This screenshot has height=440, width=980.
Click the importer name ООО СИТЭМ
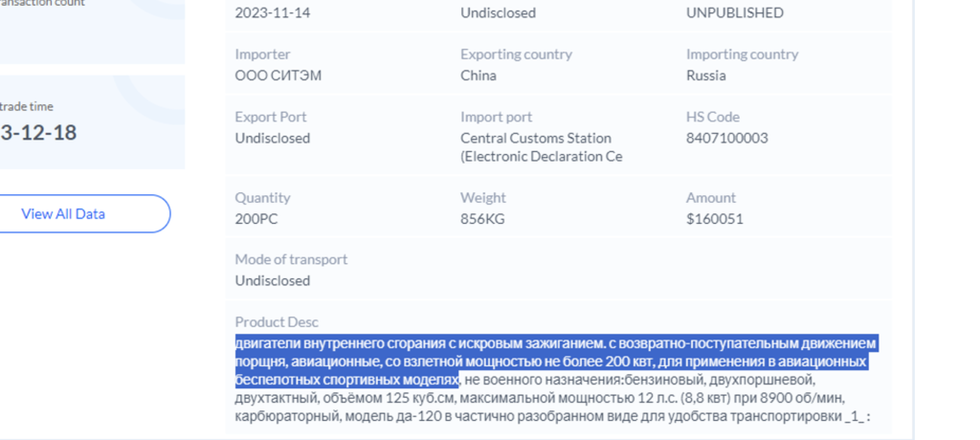pos(278,76)
